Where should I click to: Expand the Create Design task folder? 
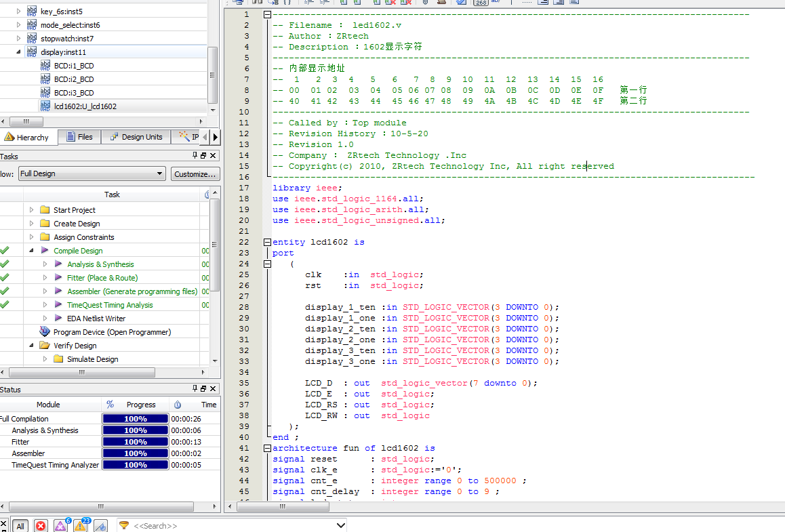pos(32,223)
